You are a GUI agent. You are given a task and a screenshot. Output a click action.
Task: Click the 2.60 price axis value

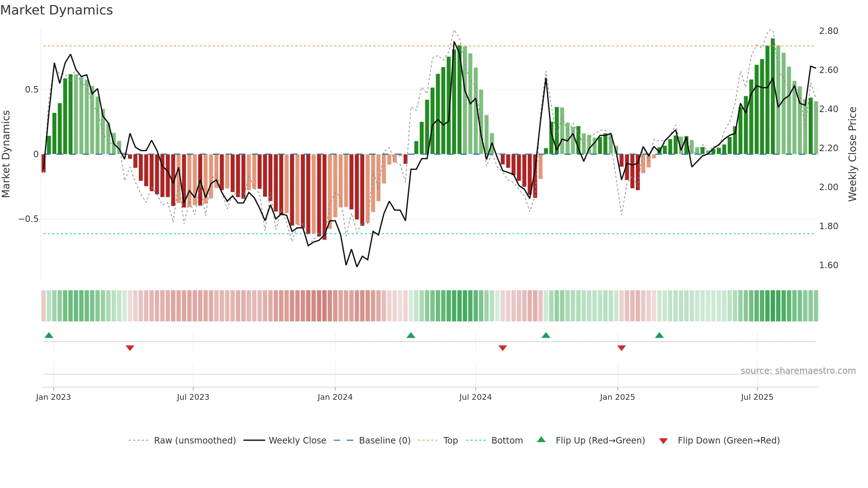[x=829, y=70]
